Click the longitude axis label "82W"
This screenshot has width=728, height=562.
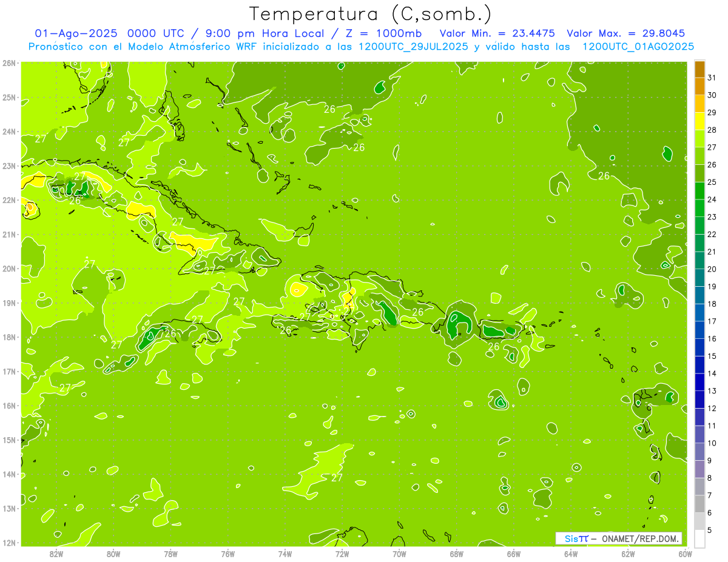56,554
